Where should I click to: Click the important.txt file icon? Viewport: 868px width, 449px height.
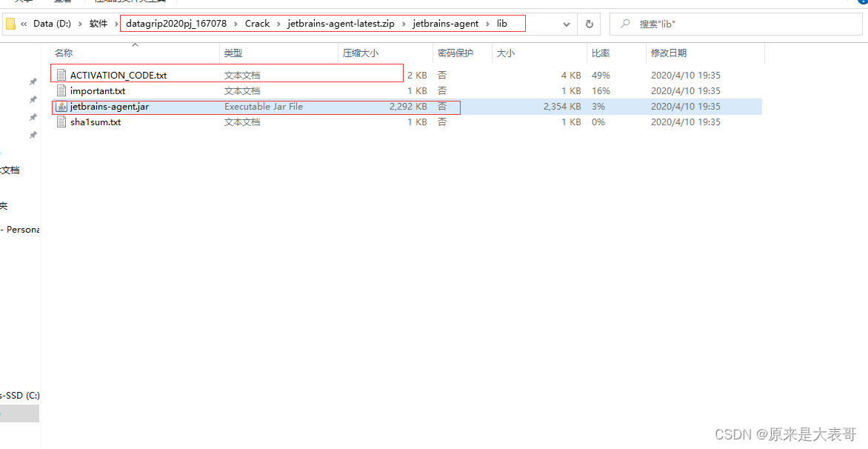(61, 90)
